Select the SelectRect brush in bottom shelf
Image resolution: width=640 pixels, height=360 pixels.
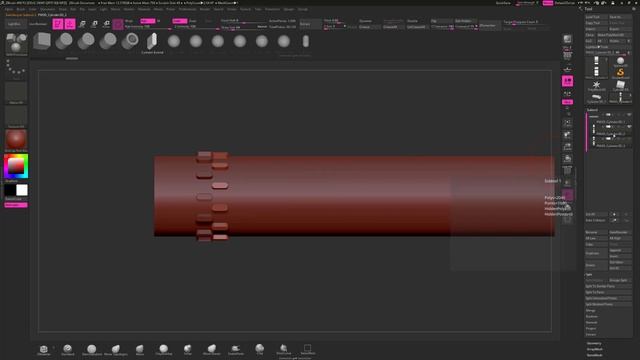pyautogui.click(x=307, y=349)
